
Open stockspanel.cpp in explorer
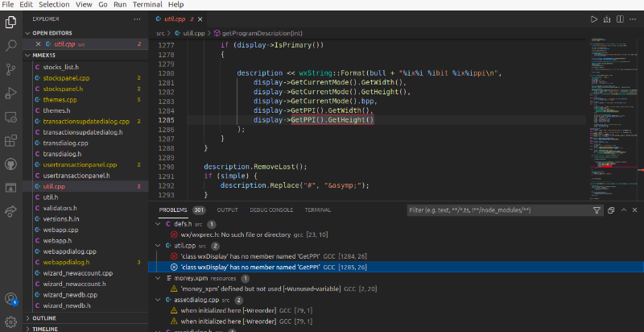(x=66, y=78)
